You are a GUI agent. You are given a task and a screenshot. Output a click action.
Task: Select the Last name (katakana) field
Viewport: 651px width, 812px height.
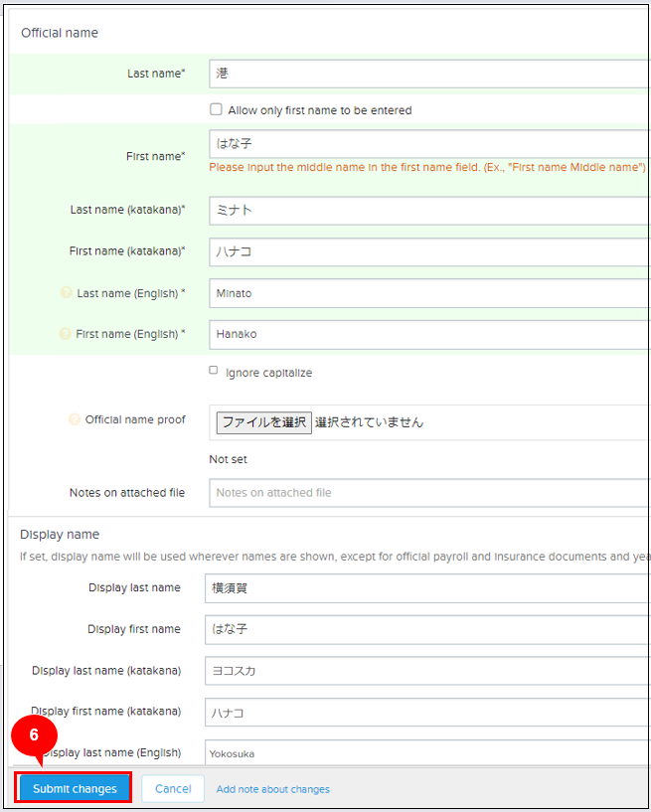(428, 211)
